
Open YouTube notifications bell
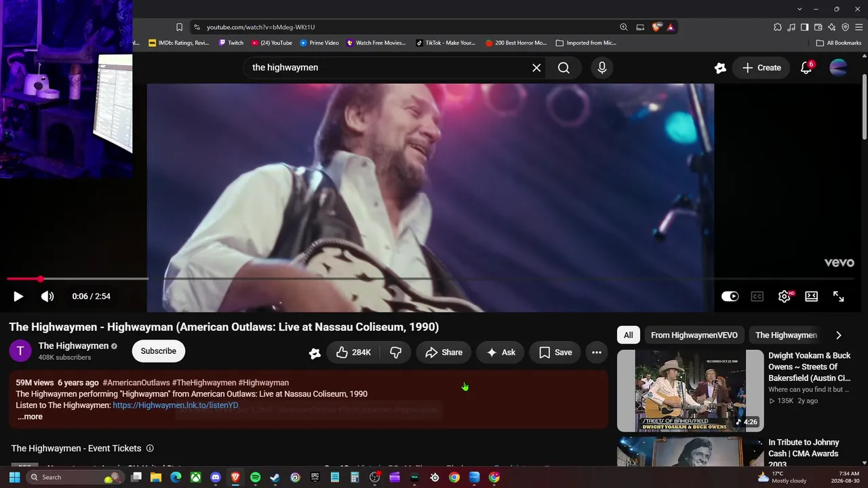[x=806, y=68]
